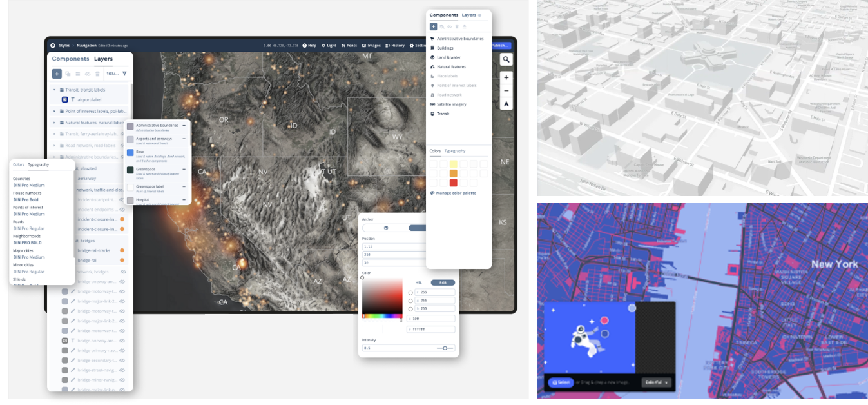Image resolution: width=868 pixels, height=405 pixels.
Task: Adjust the Intensity slider handle
Action: coord(445,348)
